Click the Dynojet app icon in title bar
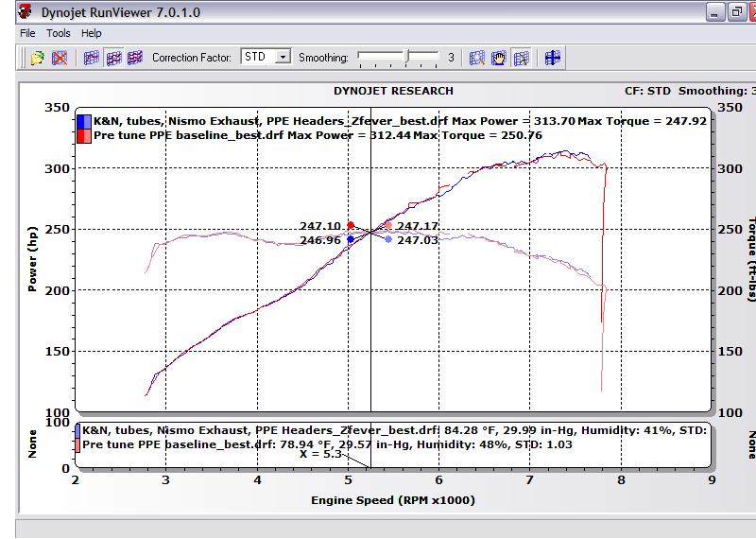This screenshot has width=756, height=539. (x=26, y=11)
